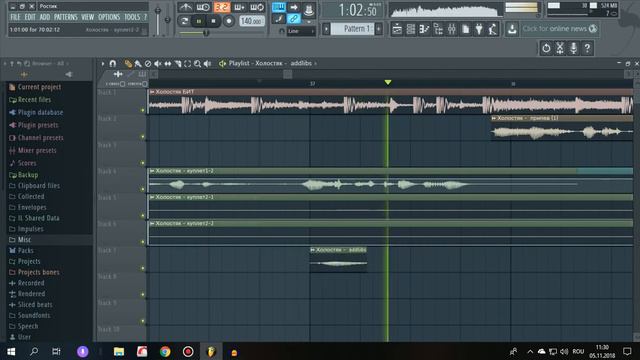Mute Track 1 via its green light
Viewport: 640px width, 360px height.
143,110
